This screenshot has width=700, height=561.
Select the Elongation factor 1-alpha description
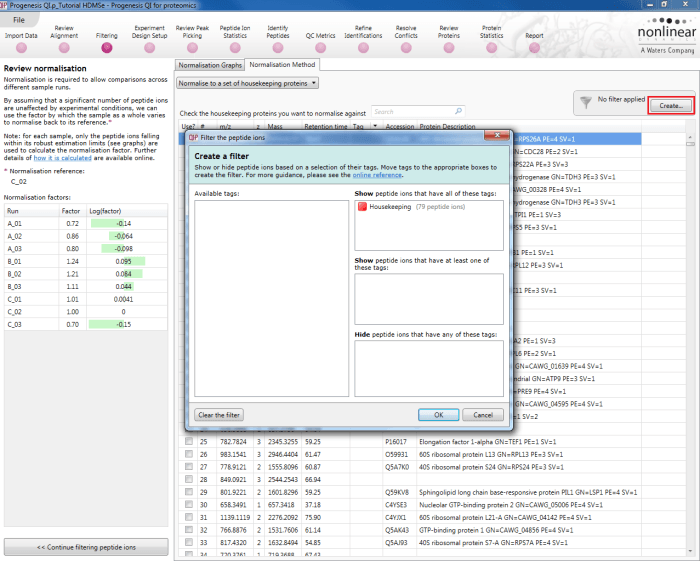(488, 441)
